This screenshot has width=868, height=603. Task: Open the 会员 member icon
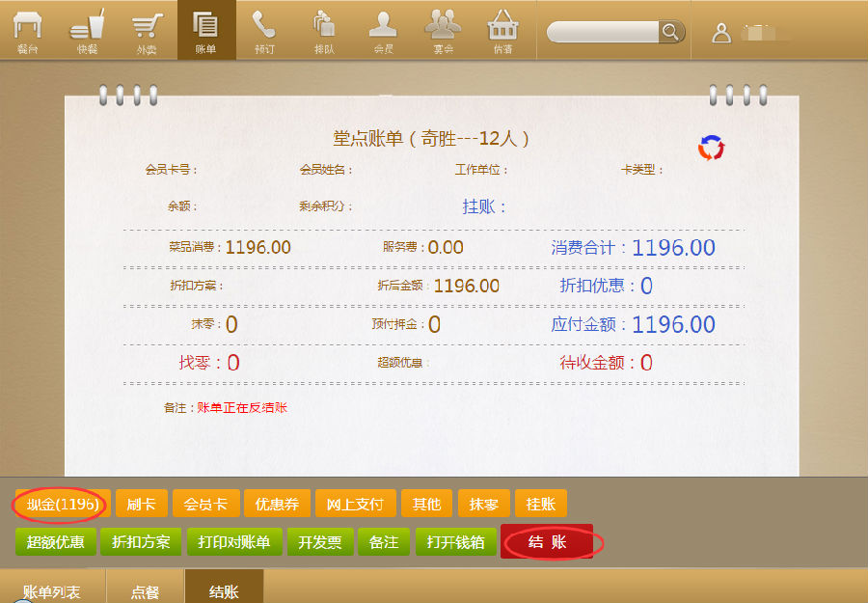click(x=383, y=29)
